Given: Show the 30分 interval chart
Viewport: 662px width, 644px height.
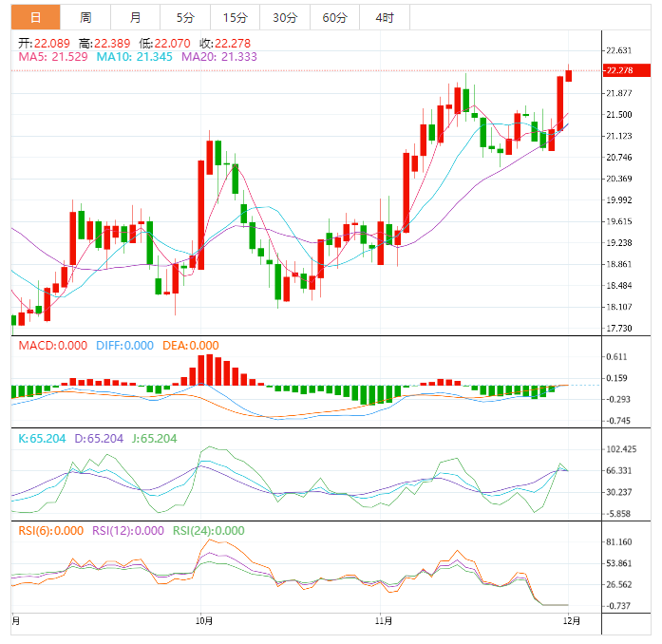Looking at the screenshot, I should pos(284,17).
